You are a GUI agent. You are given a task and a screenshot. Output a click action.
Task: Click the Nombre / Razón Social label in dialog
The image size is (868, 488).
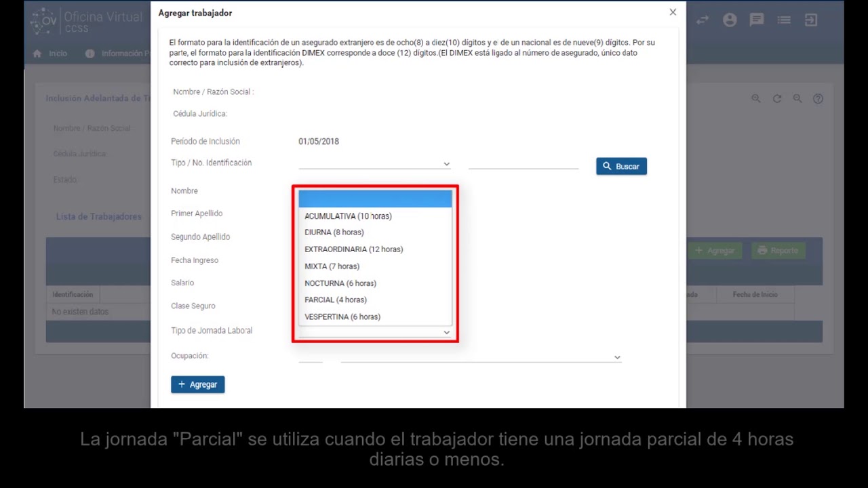[214, 91]
